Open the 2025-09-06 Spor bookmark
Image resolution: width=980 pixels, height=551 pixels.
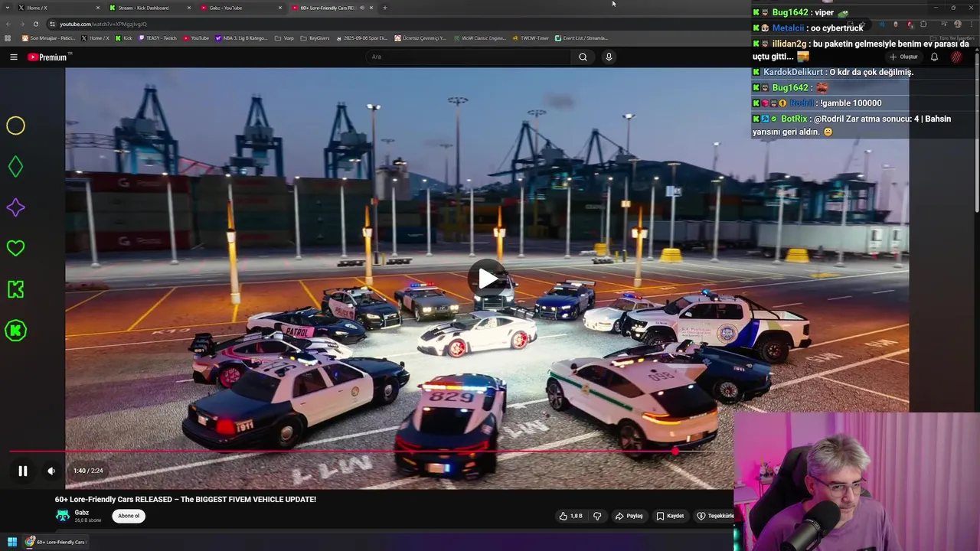[x=362, y=38]
